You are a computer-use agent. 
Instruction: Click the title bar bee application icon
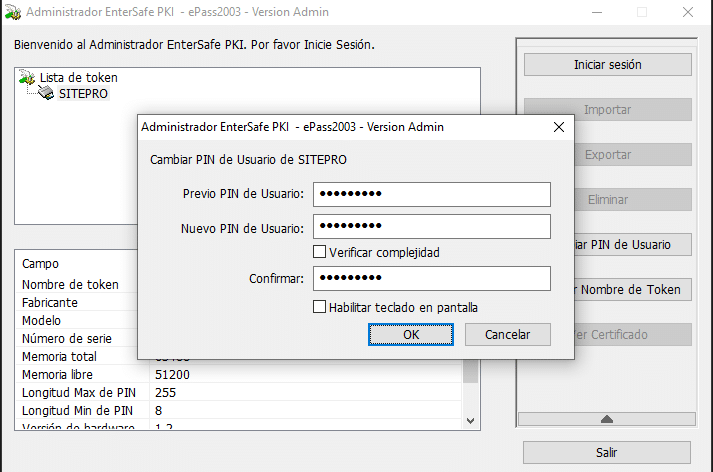tap(13, 12)
